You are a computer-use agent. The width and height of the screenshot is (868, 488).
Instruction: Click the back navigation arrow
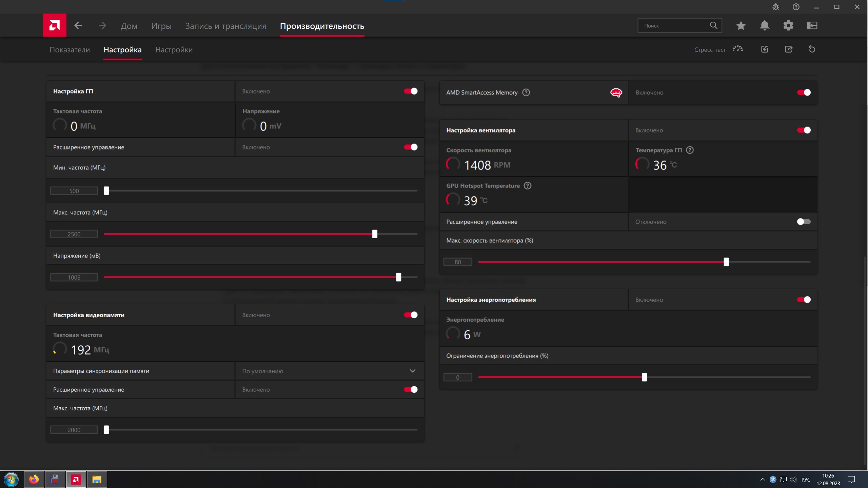(x=78, y=25)
